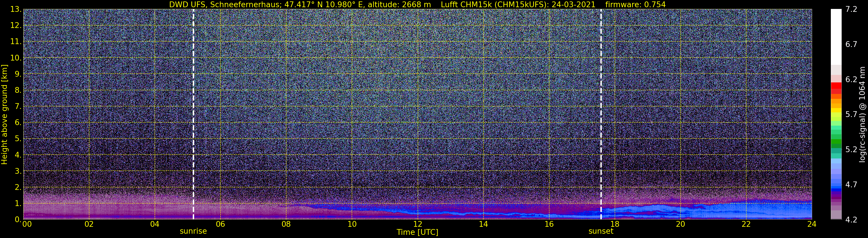Click the '12' tick label on time axis
868x238 pixels.
tap(417, 224)
